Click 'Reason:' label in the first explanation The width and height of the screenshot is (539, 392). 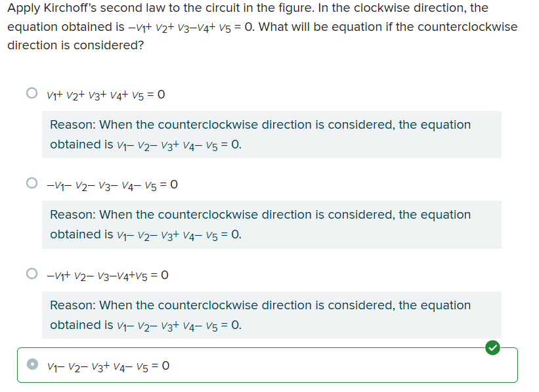coord(73,125)
